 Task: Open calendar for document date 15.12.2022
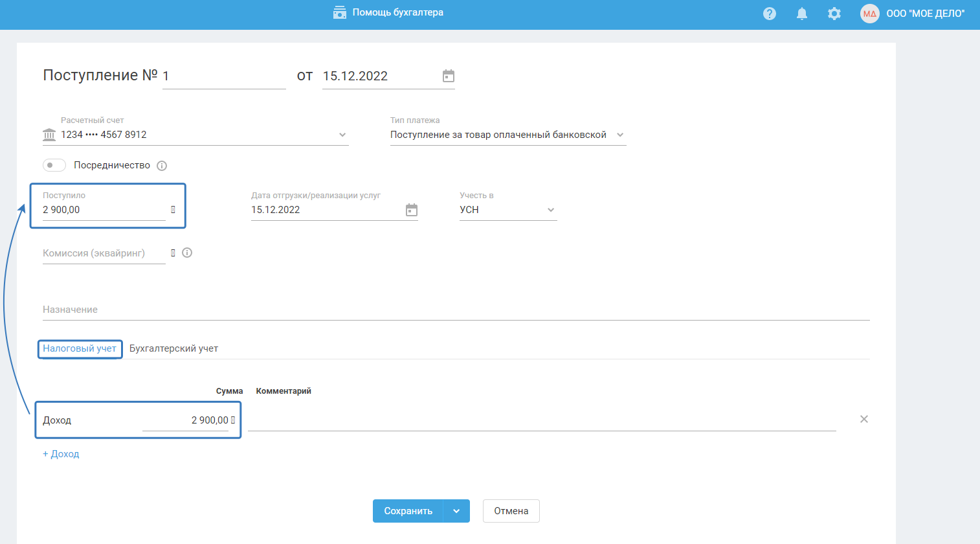point(449,76)
